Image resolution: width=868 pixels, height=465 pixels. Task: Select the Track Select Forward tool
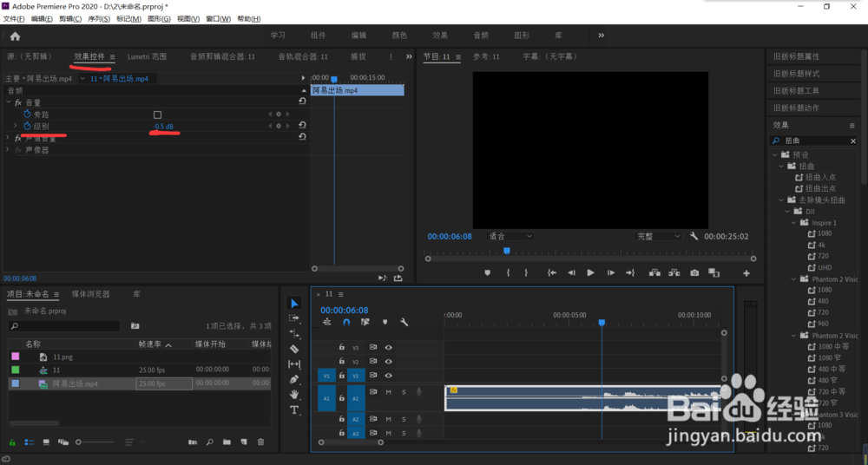pyautogui.click(x=294, y=318)
